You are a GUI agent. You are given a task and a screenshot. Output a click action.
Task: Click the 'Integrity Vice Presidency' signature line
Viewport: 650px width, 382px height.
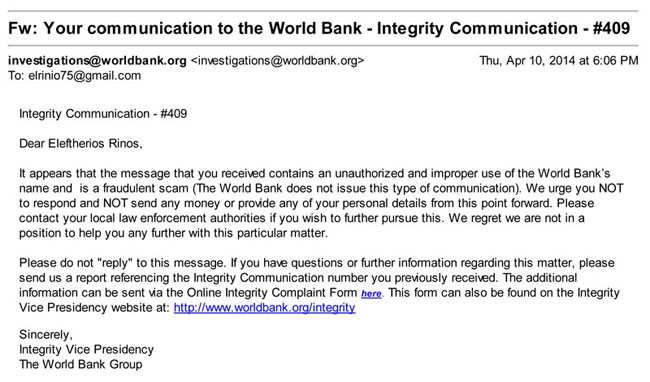pyautogui.click(x=86, y=350)
